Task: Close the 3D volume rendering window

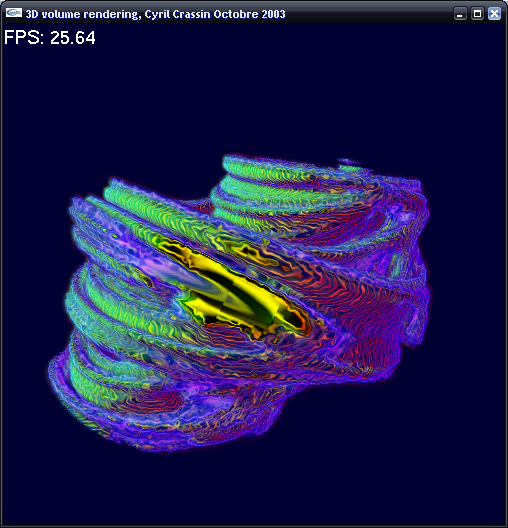Action: tap(494, 14)
